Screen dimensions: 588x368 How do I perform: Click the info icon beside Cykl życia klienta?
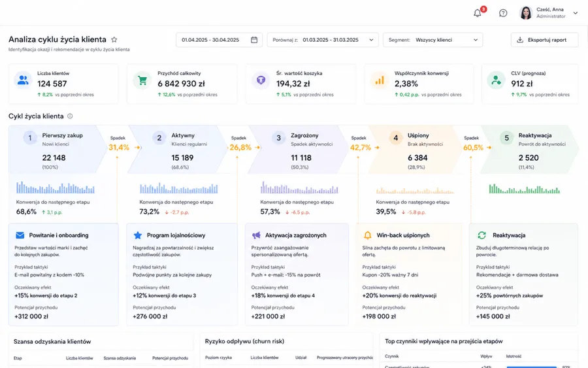70,116
